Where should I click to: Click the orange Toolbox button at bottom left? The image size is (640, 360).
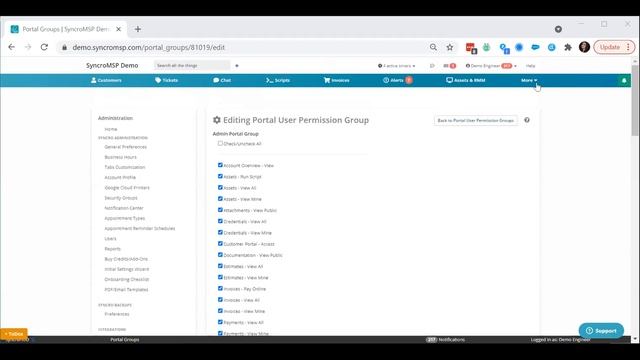coord(14,333)
